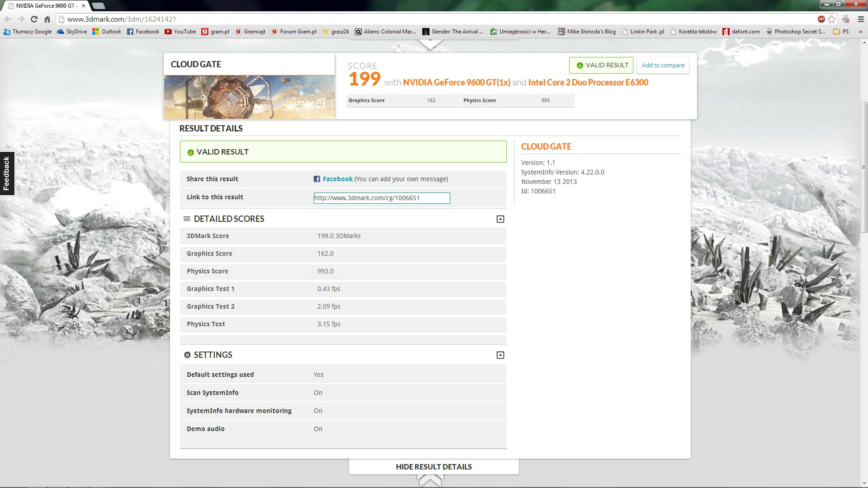Click the Facebook share icon
The height and width of the screenshot is (488, 868).
317,179
